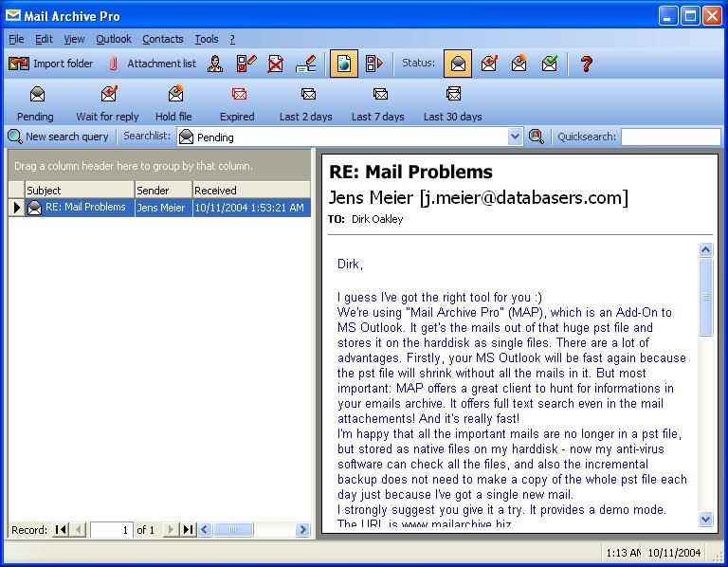Click the mail list horizontal scroll left arrow
The image size is (728, 567).
tap(205, 529)
